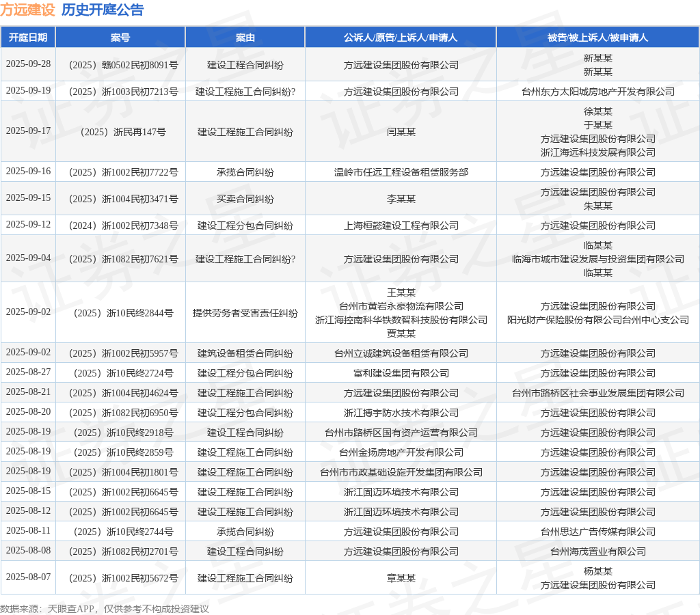Select plaintiff 富利建设集团有限公司

click(401, 374)
